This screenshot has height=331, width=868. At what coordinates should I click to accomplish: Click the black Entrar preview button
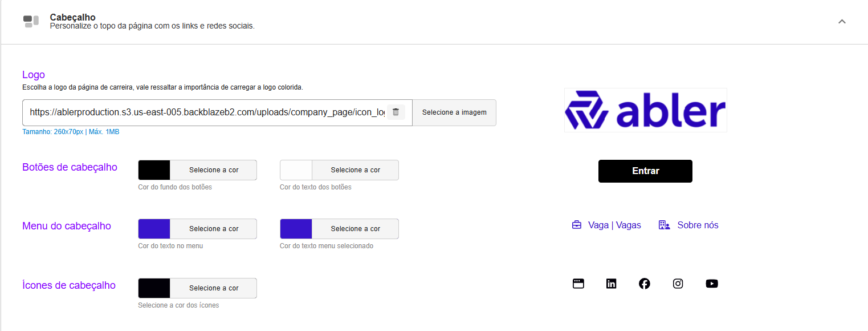[645, 171]
